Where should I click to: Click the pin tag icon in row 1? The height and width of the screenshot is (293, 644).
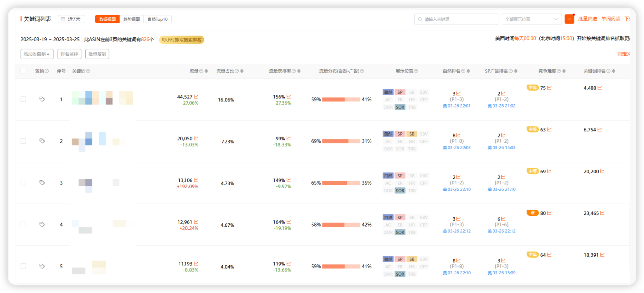pyautogui.click(x=42, y=99)
